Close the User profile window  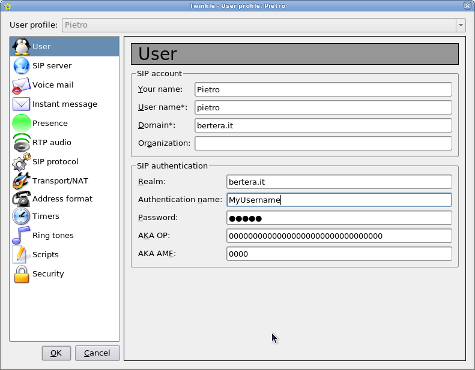tap(468, 5)
